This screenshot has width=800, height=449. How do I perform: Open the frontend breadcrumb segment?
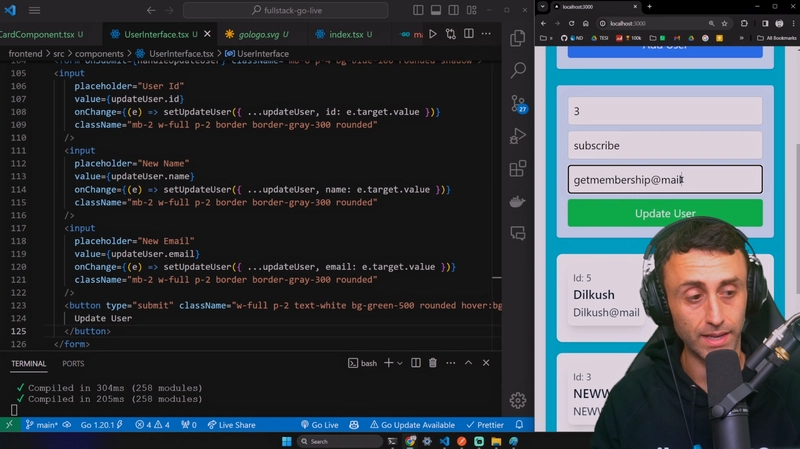(26, 54)
